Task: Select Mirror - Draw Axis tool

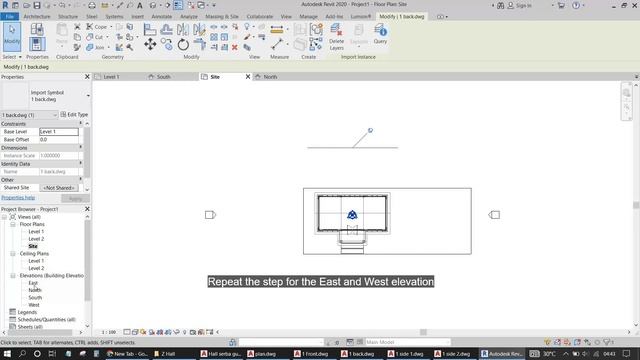Action: [199, 29]
